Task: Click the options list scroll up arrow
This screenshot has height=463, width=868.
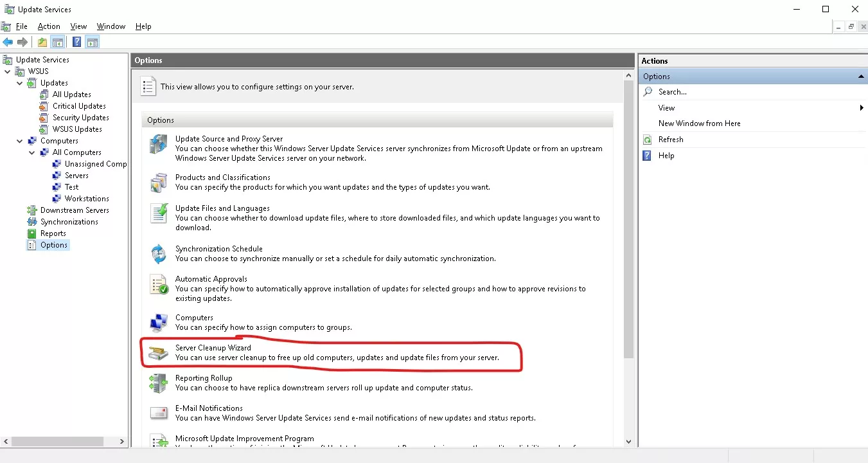Action: (x=628, y=75)
